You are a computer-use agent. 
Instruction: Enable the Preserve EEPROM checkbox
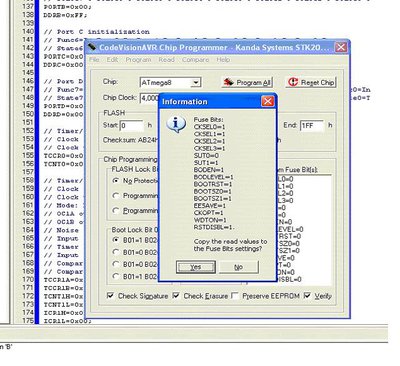click(235, 296)
